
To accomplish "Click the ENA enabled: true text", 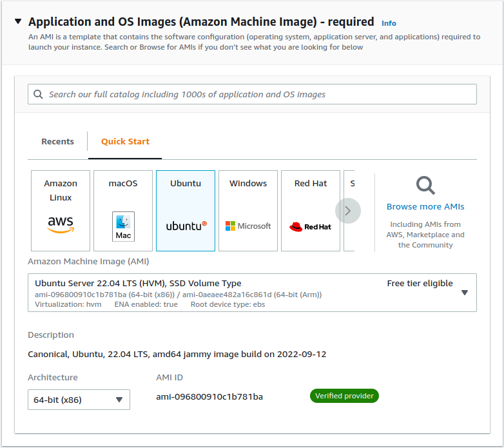I will 146,304.
